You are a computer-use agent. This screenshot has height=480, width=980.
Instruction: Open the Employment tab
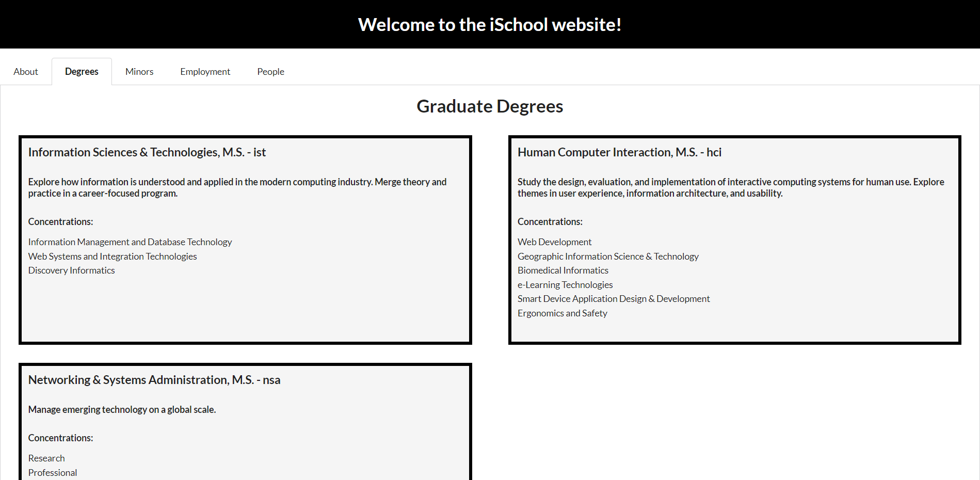pyautogui.click(x=205, y=72)
